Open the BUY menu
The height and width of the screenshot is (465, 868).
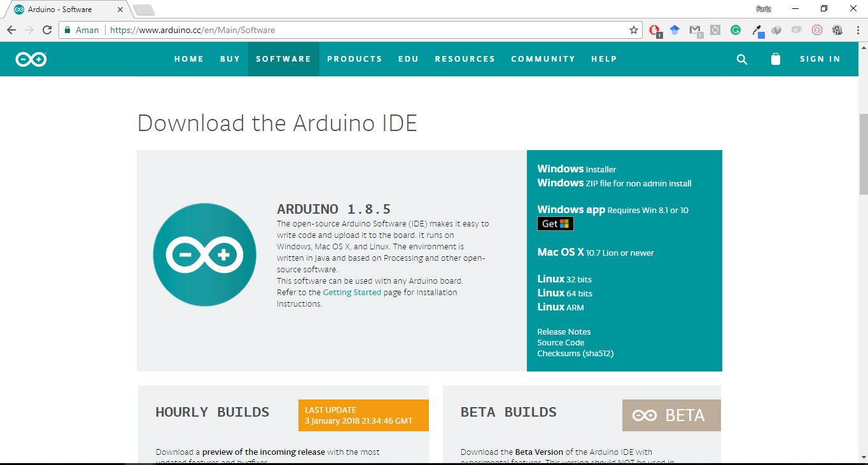coord(230,59)
